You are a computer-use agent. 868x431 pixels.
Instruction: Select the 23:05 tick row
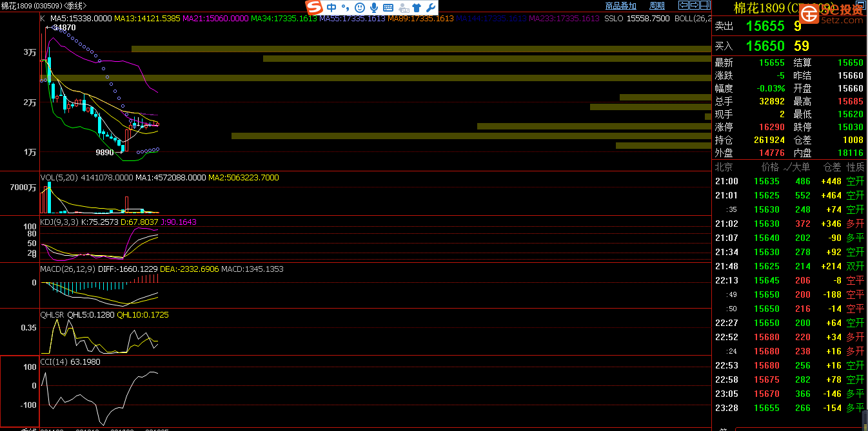click(x=790, y=394)
